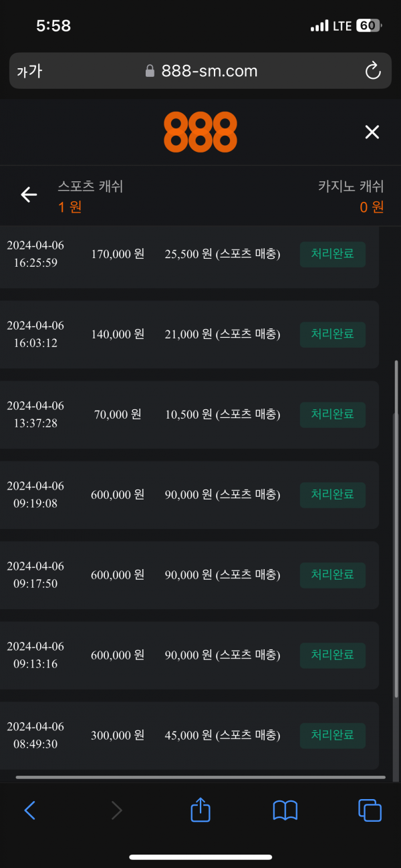Tap the orange 888 logo

200,132
